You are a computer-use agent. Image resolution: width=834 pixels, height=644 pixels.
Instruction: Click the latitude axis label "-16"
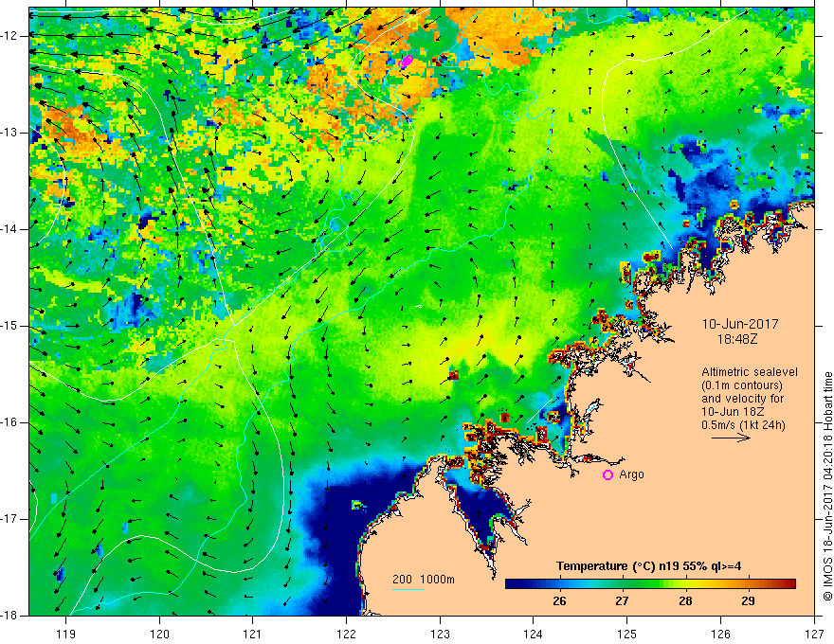(x=10, y=422)
